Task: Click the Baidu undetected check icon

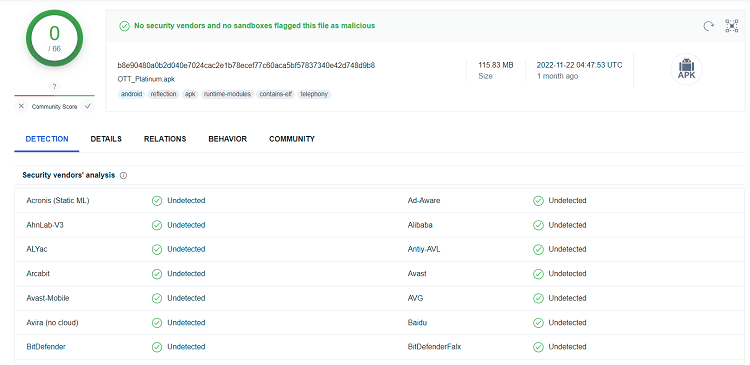Action: coord(538,323)
